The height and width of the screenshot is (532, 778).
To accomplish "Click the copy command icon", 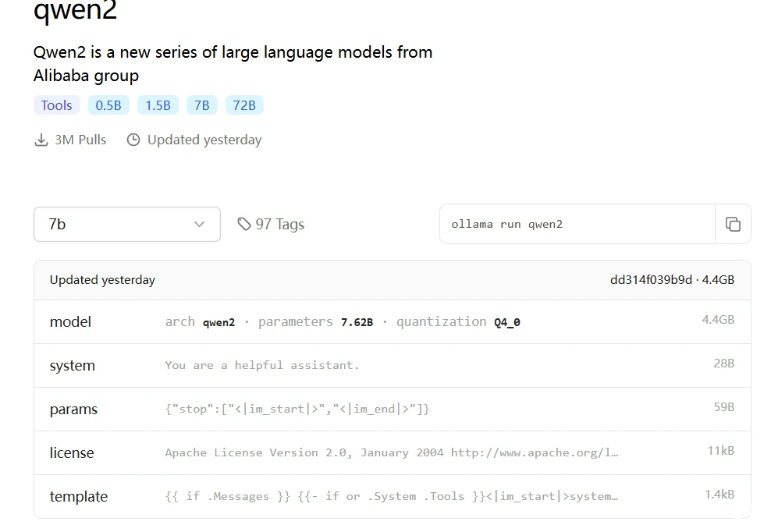I will (x=733, y=224).
